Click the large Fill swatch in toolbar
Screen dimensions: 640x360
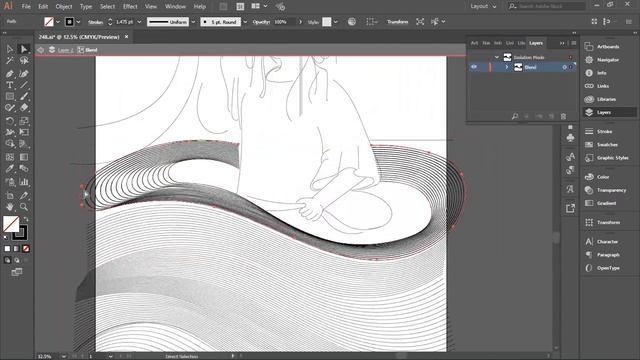pyautogui.click(x=11, y=224)
